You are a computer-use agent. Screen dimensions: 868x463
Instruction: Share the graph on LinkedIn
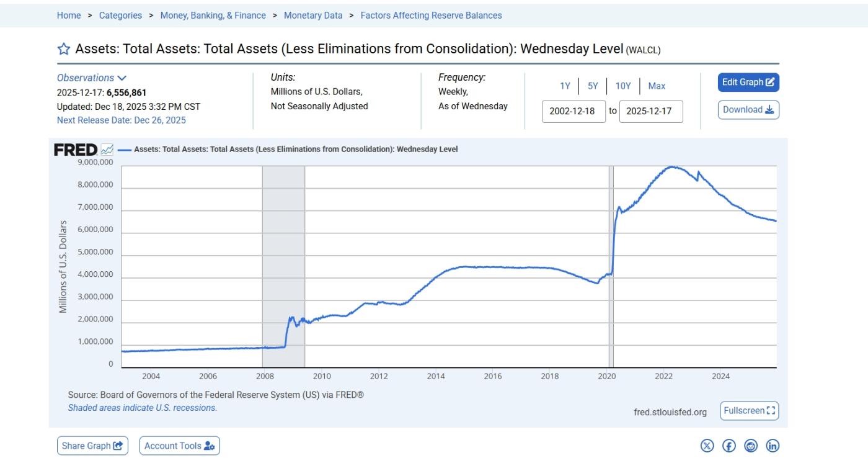click(773, 446)
